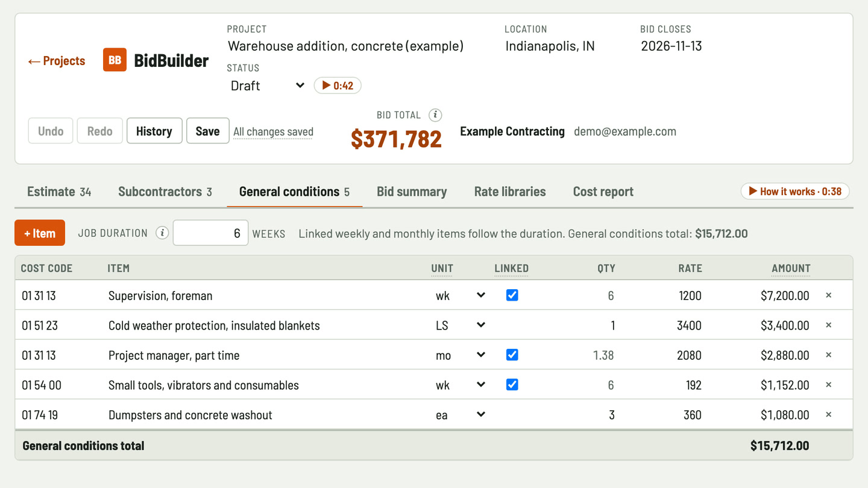Click the Undo button
Viewport: 868px width, 488px height.
coord(51,131)
